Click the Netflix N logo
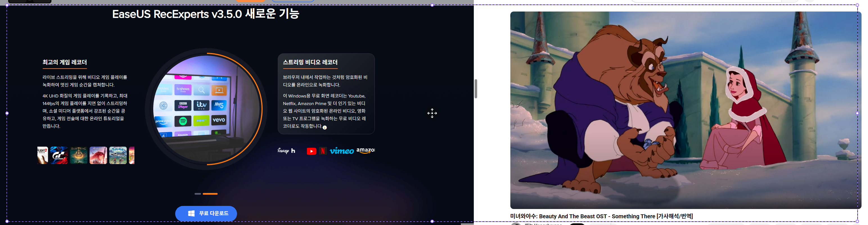This screenshot has width=868, height=225. click(x=323, y=151)
